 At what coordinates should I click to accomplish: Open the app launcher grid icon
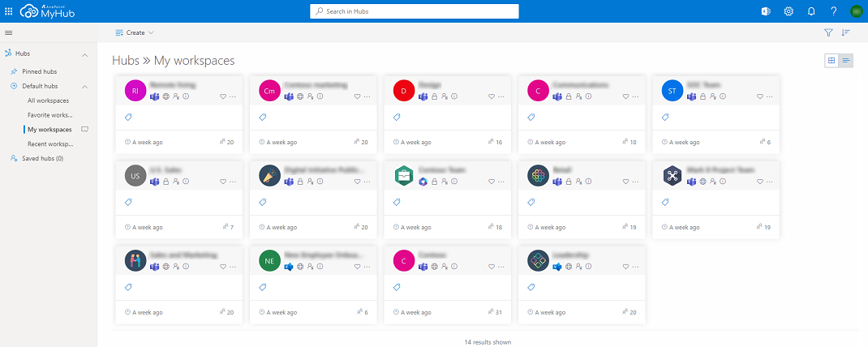point(8,11)
